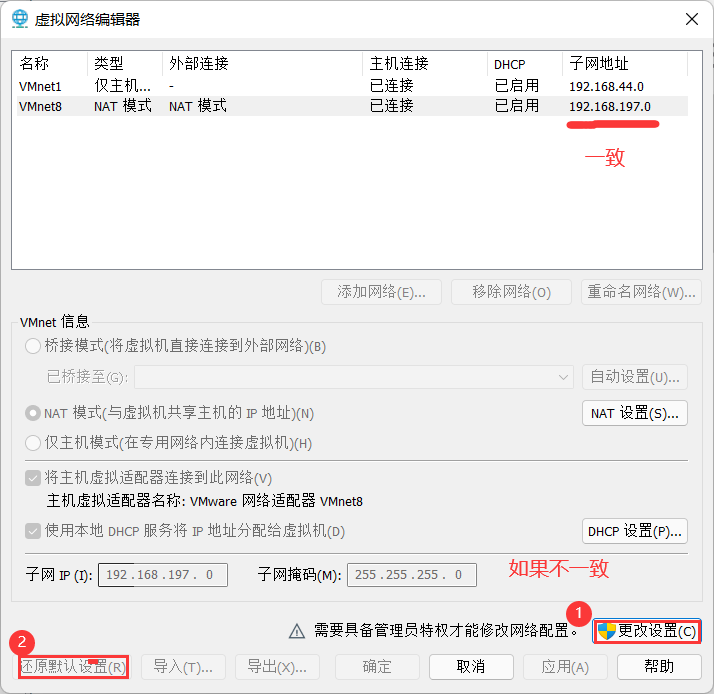Select the VMnet1 network row
Image resolution: width=714 pixels, height=694 pixels.
(x=352, y=86)
